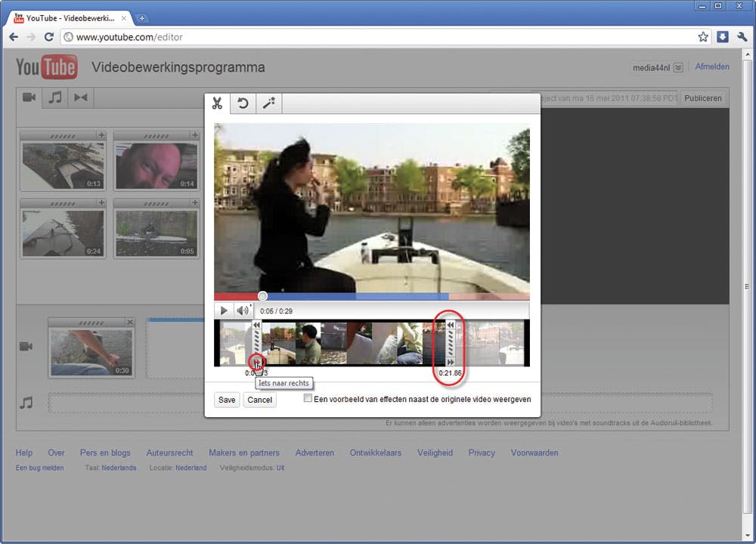
Task: Add the 0:24 clip with plus
Action: (101, 202)
